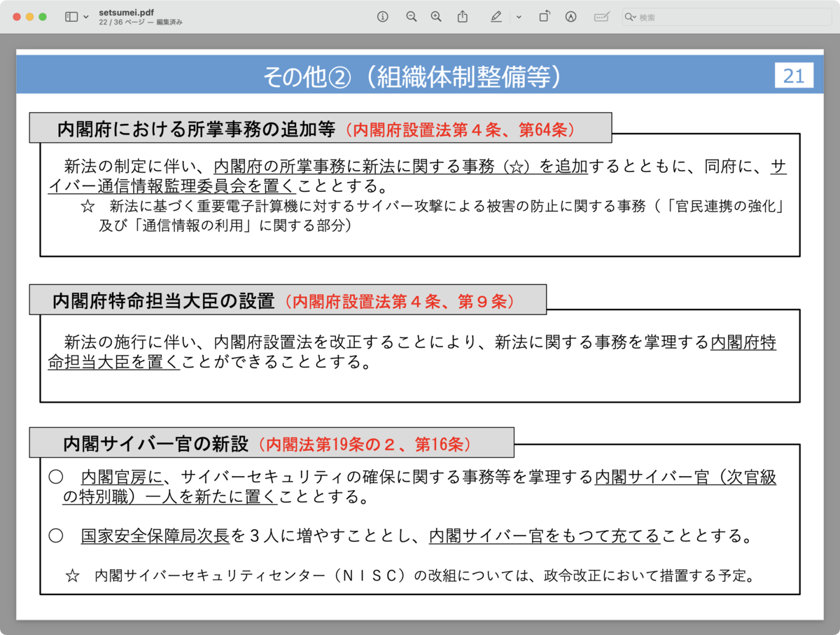Viewport: 840px width, 635px height.
Task: Minimize the Preview window
Action: click(29, 17)
